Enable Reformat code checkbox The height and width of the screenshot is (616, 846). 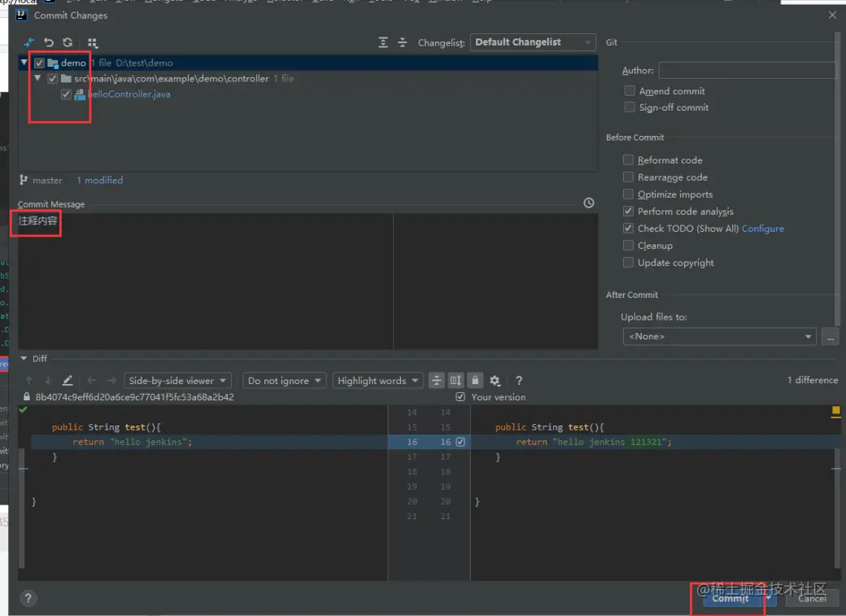coord(628,159)
